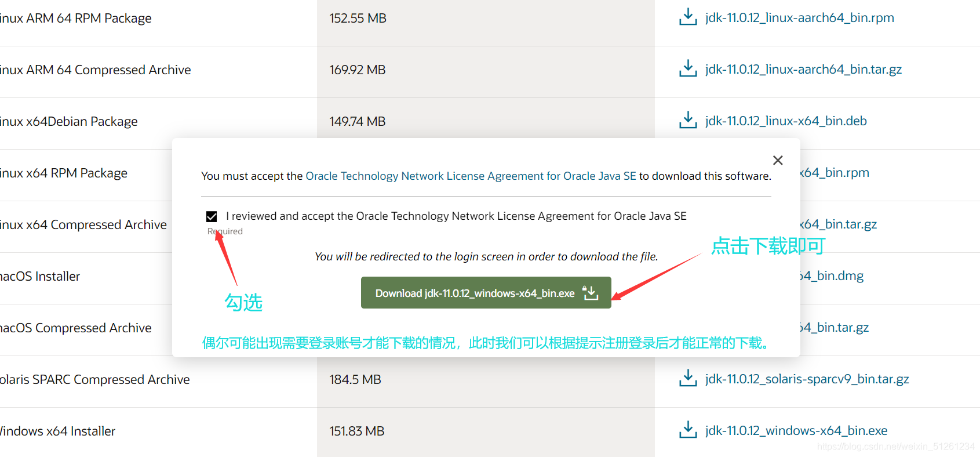
Task: Click 184.5 MB file size
Action: [355, 380]
